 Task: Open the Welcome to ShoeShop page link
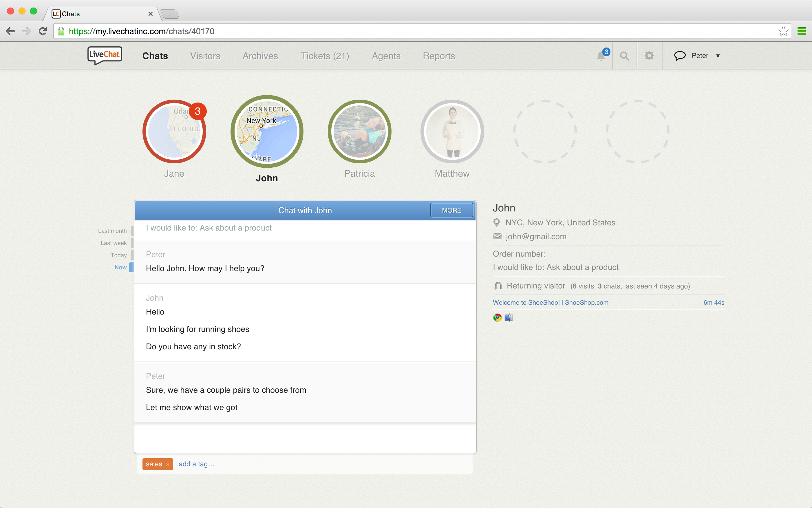click(x=550, y=302)
